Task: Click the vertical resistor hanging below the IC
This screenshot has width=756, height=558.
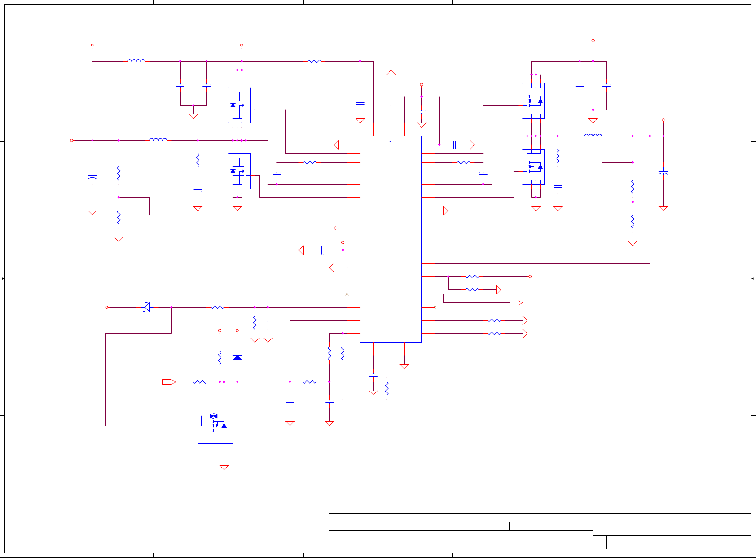Action: click(x=387, y=388)
